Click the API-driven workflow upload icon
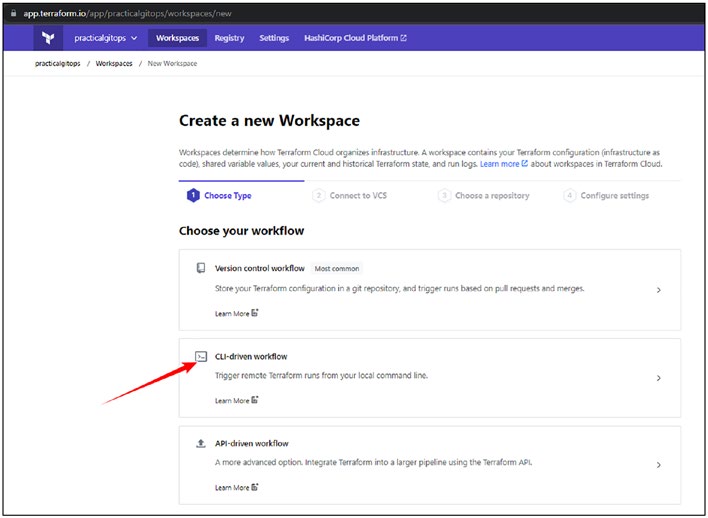The width and height of the screenshot is (708, 518). pos(201,443)
